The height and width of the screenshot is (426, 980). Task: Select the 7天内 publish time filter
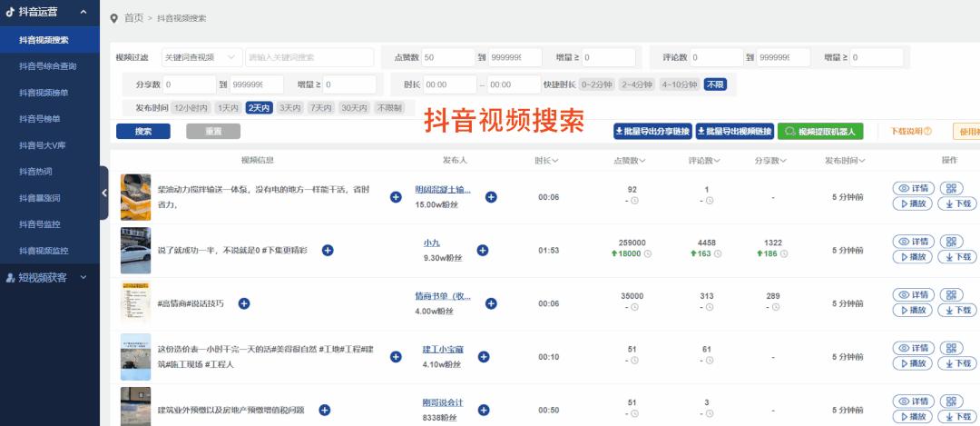coord(321,107)
